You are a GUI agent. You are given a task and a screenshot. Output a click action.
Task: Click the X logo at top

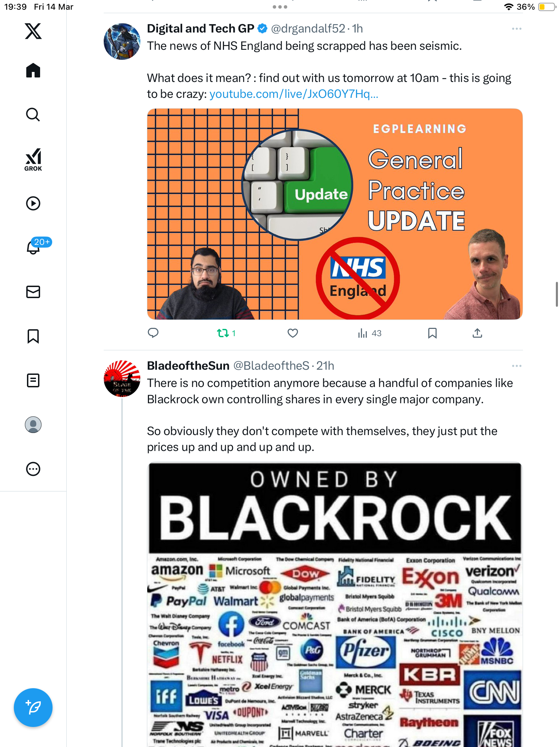click(x=33, y=31)
